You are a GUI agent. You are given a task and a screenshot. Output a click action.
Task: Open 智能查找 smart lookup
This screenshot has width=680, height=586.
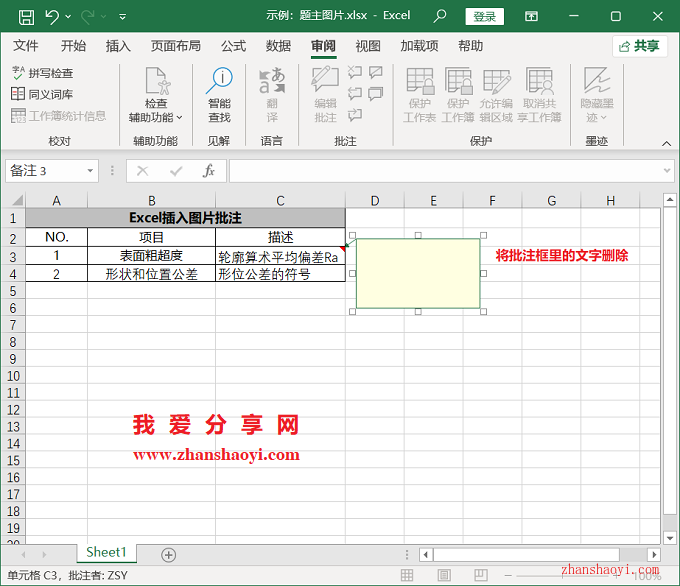(x=219, y=95)
